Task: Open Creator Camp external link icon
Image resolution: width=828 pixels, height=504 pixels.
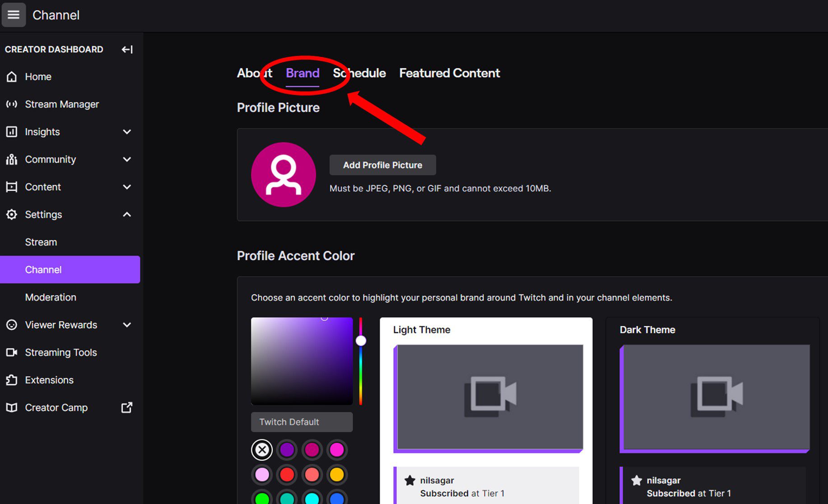Action: [x=127, y=407]
